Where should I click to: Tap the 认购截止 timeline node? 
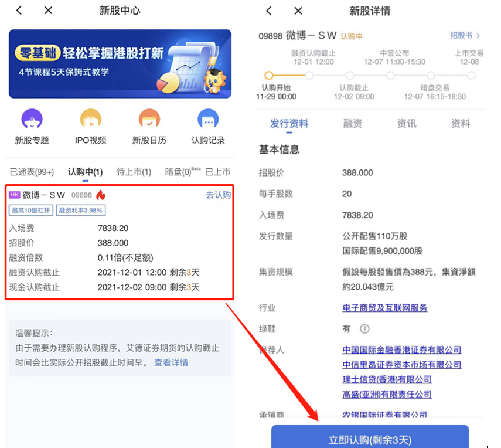350,76
